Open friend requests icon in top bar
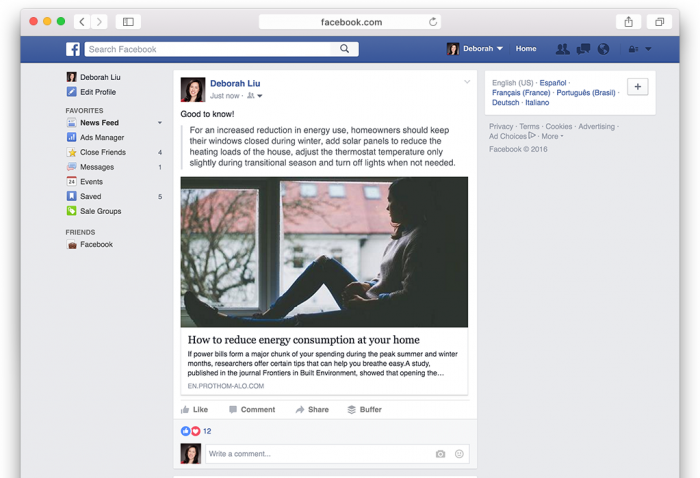 point(562,49)
